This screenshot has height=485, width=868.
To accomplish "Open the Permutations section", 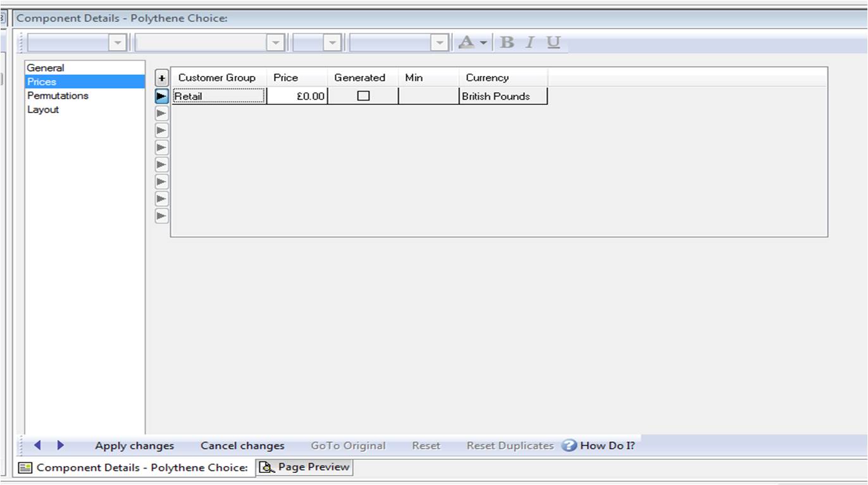I will coord(58,95).
